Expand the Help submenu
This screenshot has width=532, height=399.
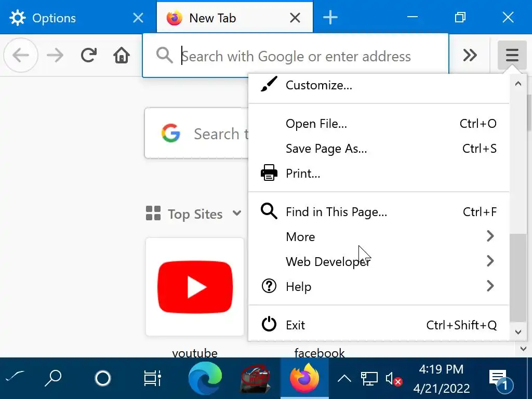pyautogui.click(x=379, y=286)
